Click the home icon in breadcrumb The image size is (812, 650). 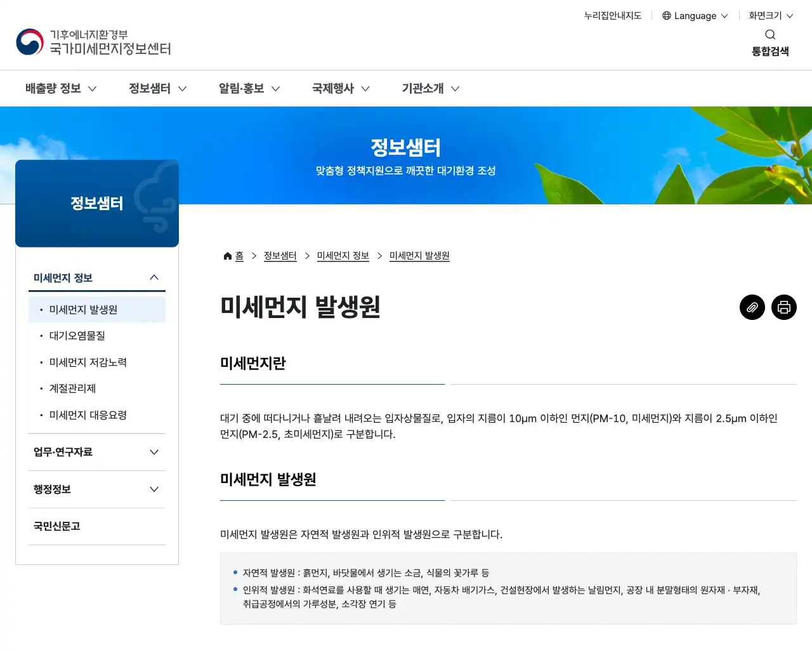(x=228, y=256)
